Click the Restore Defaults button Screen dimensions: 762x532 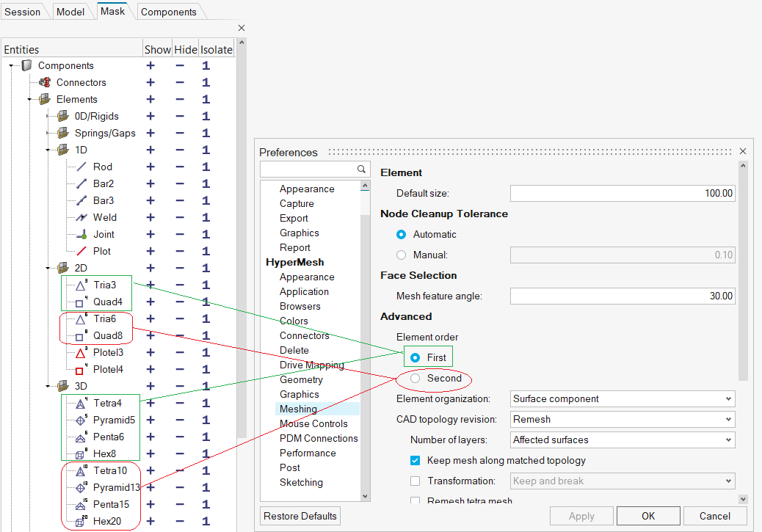click(301, 516)
